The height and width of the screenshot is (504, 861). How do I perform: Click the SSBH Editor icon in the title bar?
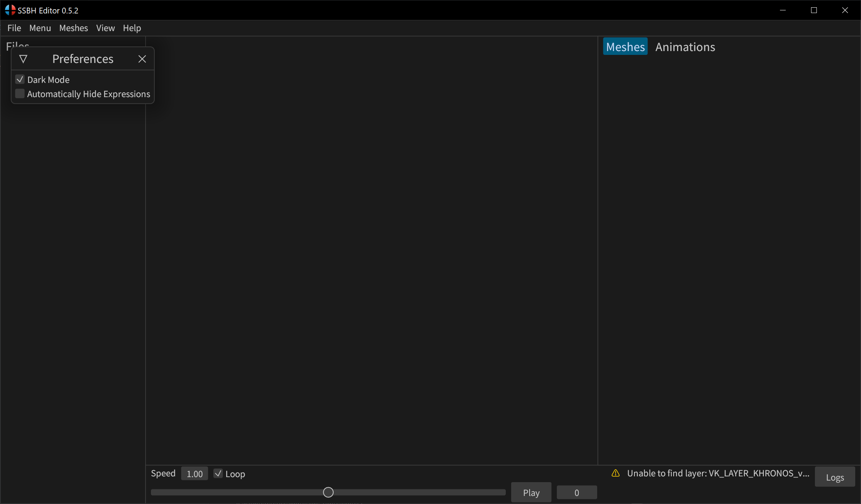click(10, 10)
